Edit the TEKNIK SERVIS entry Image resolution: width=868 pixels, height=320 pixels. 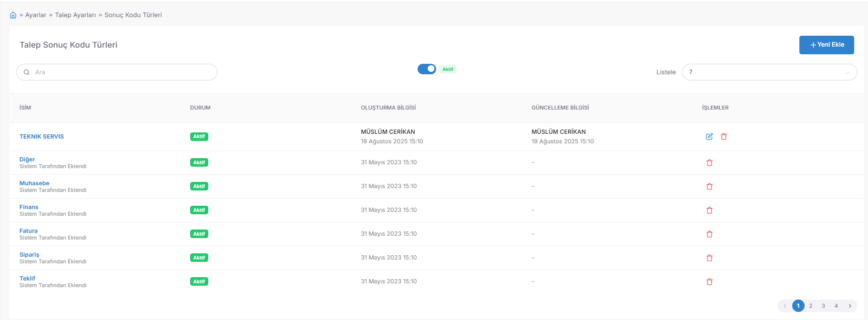(x=709, y=137)
